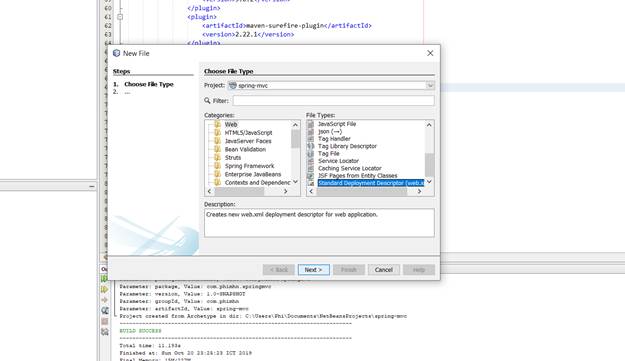625x361 pixels.
Task: Click Total time 11.193s line in Output
Action: pyautogui.click(x=150, y=345)
